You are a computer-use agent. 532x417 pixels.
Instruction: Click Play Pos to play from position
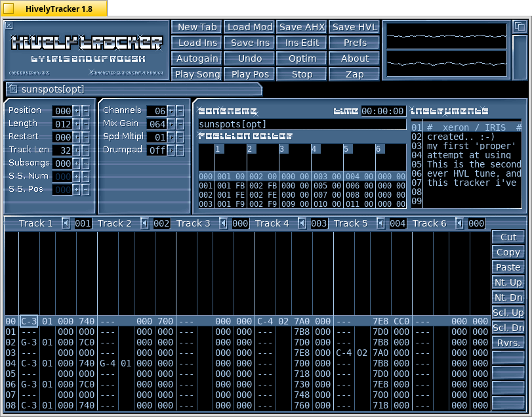pyautogui.click(x=249, y=74)
